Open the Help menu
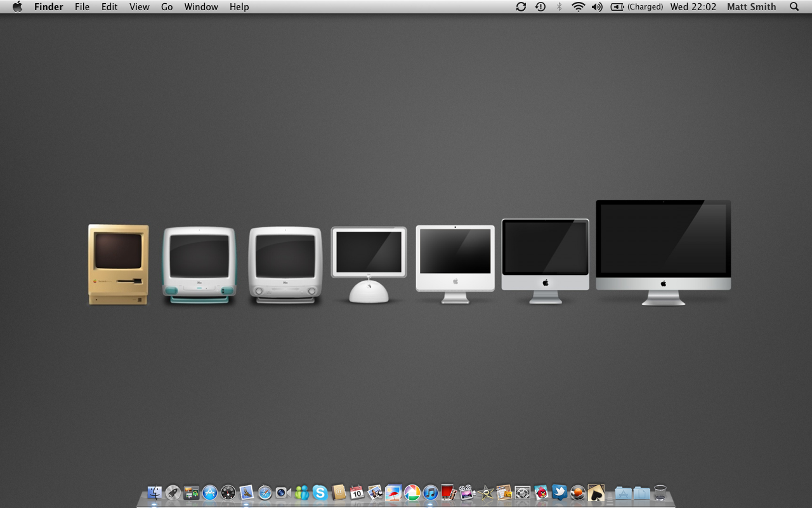The image size is (812, 508). (239, 7)
